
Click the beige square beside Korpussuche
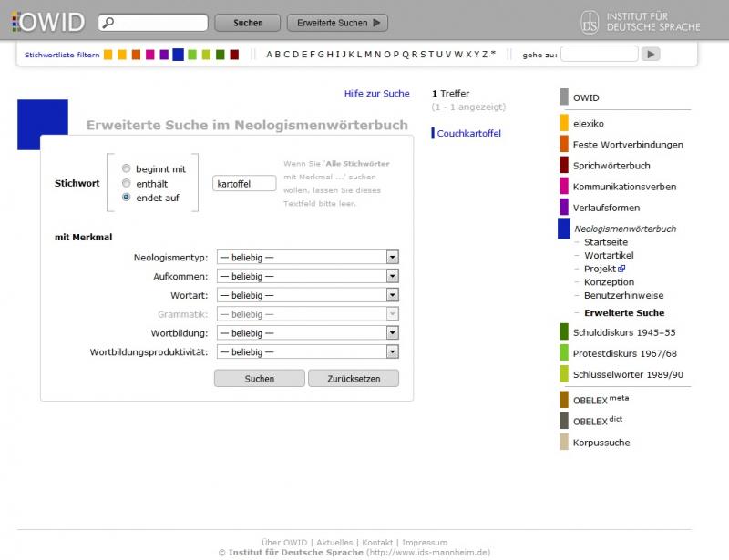click(564, 442)
